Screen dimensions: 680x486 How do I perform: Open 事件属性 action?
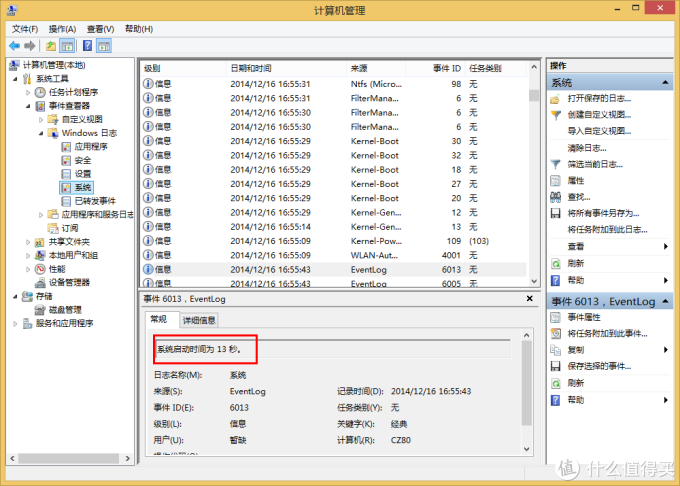coord(584,317)
